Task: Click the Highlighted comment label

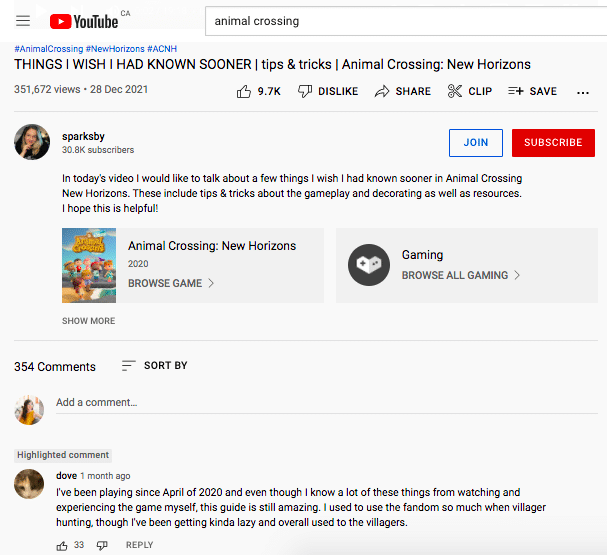Action: point(63,455)
